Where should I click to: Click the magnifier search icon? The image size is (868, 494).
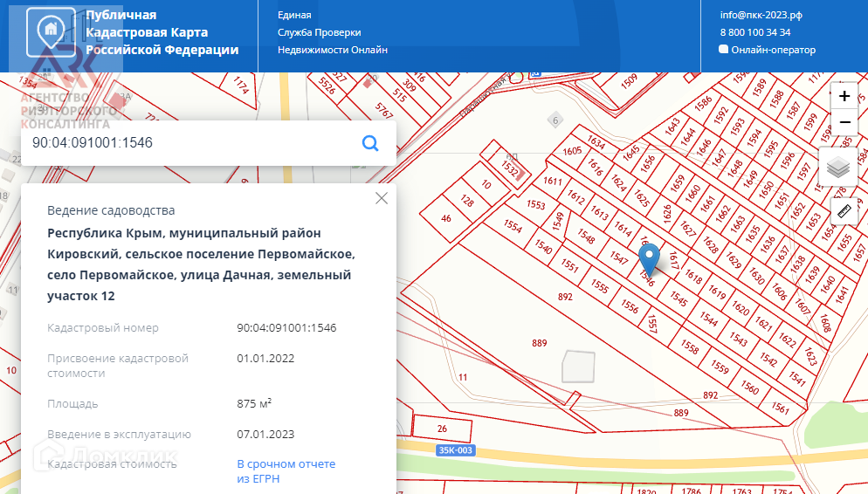coord(370,143)
